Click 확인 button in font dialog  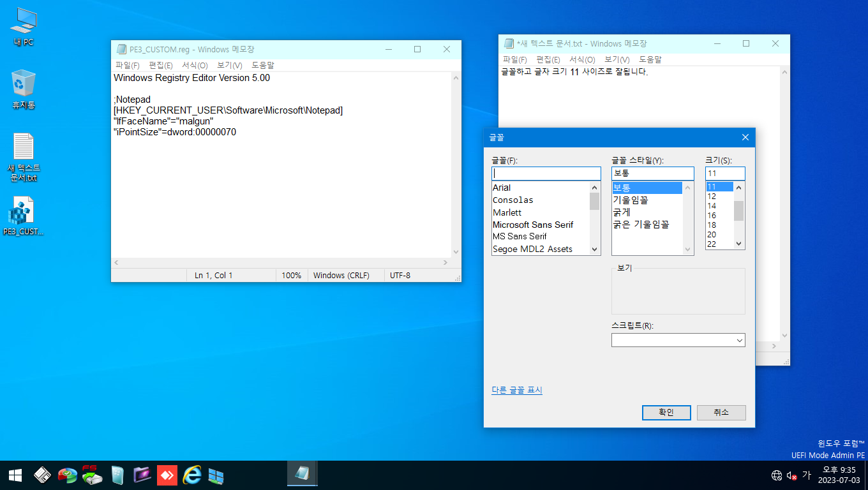click(x=666, y=412)
